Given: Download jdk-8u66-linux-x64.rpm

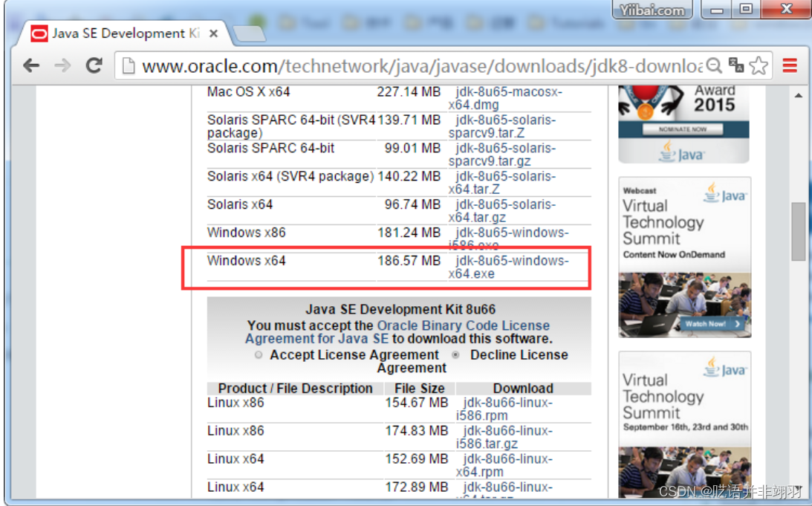Looking at the screenshot, I should click(504, 465).
